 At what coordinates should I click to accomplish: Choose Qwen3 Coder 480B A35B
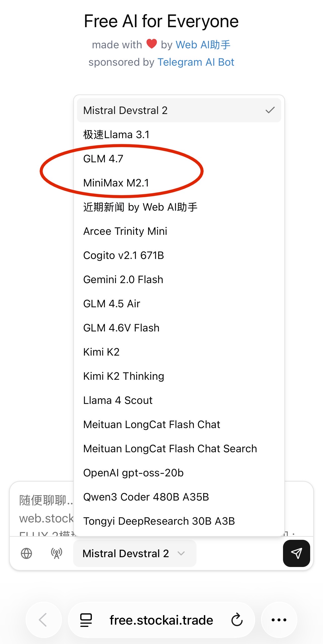pos(146,497)
